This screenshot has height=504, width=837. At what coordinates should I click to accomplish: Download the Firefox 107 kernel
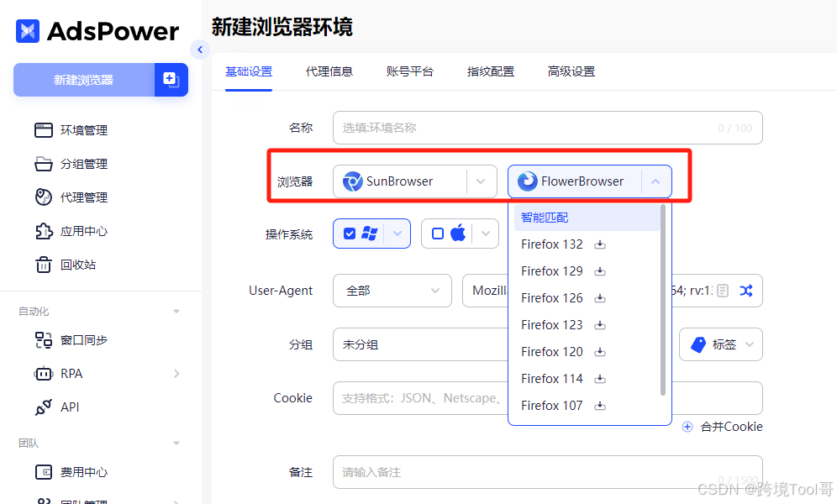coord(600,406)
